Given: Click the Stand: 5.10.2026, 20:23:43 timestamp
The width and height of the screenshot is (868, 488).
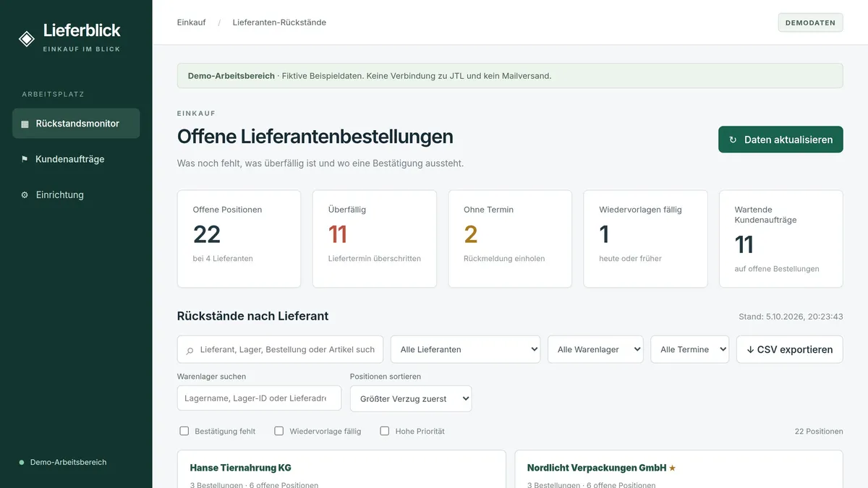Looking at the screenshot, I should click(791, 317).
